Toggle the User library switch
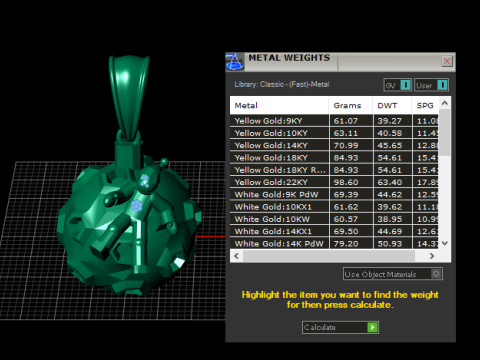The height and width of the screenshot is (360, 480). (431, 85)
